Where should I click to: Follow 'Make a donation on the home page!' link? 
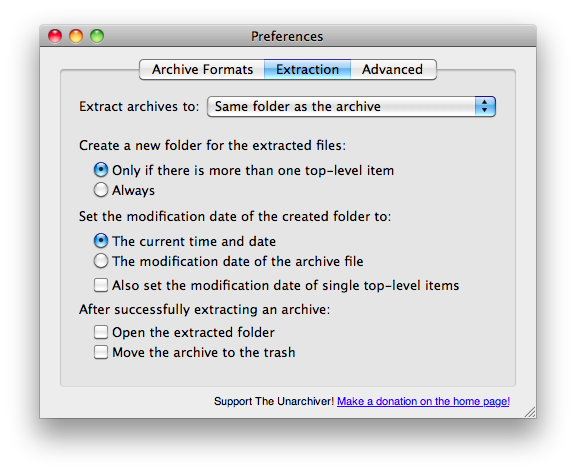[x=423, y=401]
